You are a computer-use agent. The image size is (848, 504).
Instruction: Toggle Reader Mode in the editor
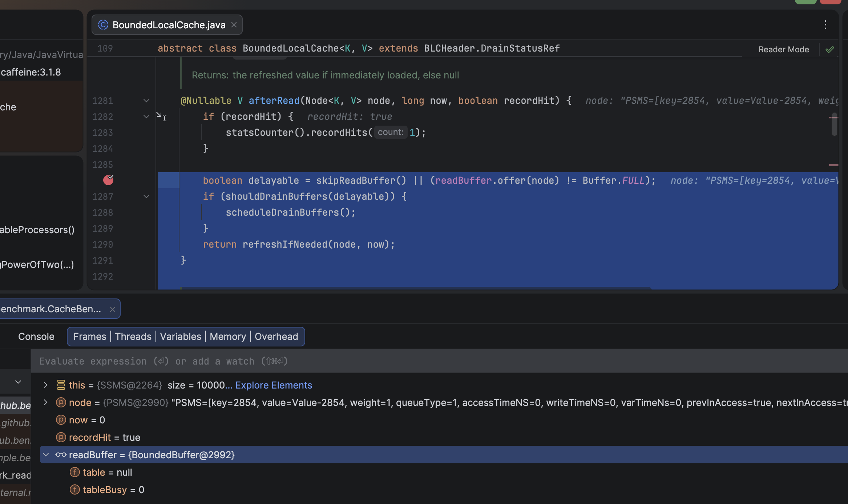coord(783,49)
